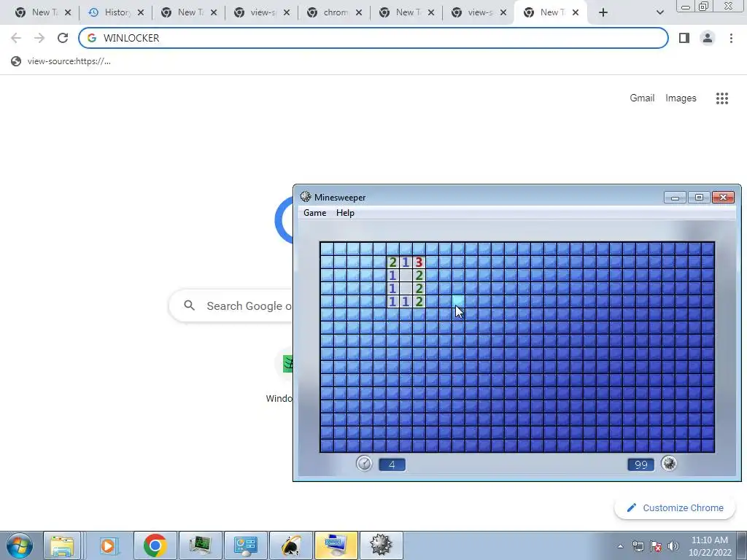Open the Images link
The height and width of the screenshot is (560, 747).
click(681, 98)
